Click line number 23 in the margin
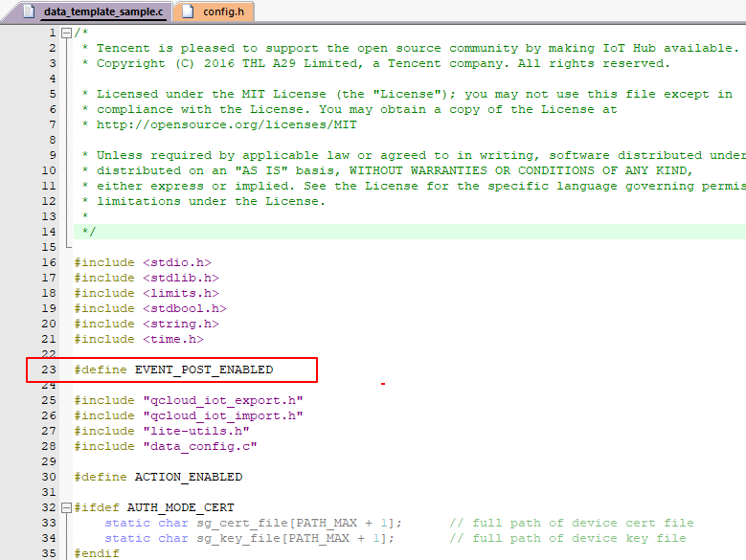Screen dimensions: 746x560 pos(49,370)
